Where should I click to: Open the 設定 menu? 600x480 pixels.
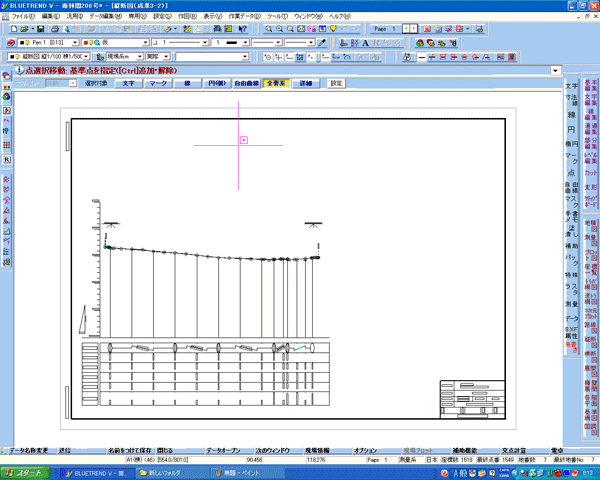point(163,16)
